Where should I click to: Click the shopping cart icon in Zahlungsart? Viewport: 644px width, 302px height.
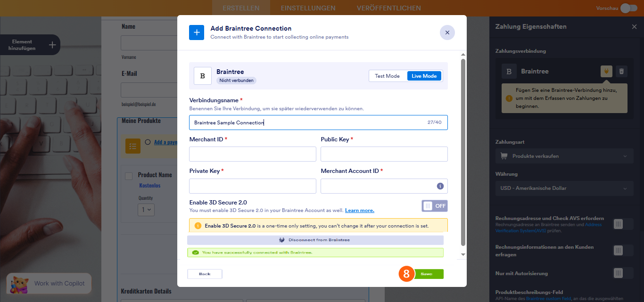(x=504, y=156)
